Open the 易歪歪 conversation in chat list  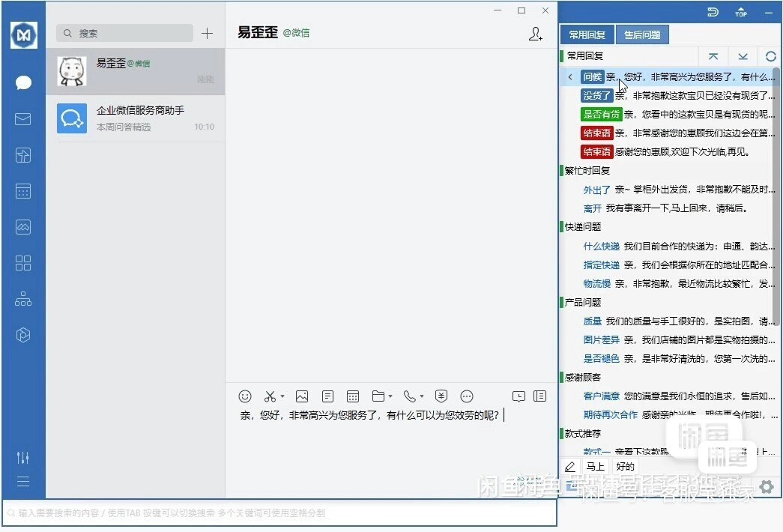136,71
